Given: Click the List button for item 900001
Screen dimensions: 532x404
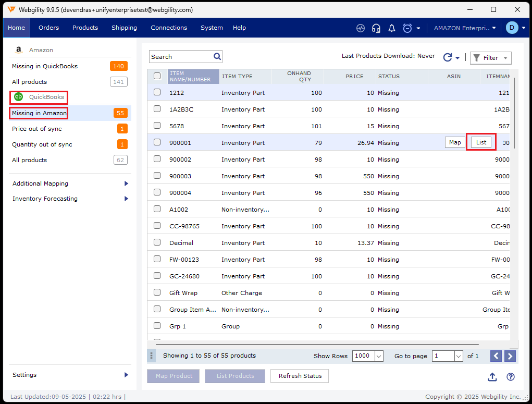Looking at the screenshot, I should pyautogui.click(x=481, y=142).
